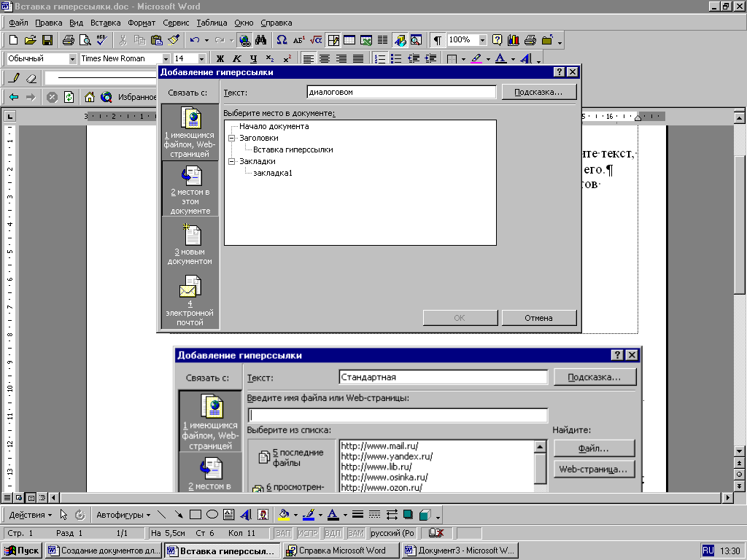
Task: Insert WordArt from the Drawing toolbar
Action: point(246,515)
